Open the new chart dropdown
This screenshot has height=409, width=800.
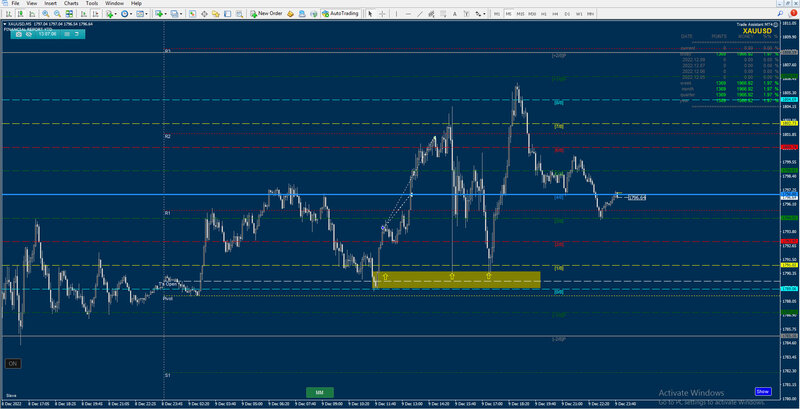click(161, 14)
